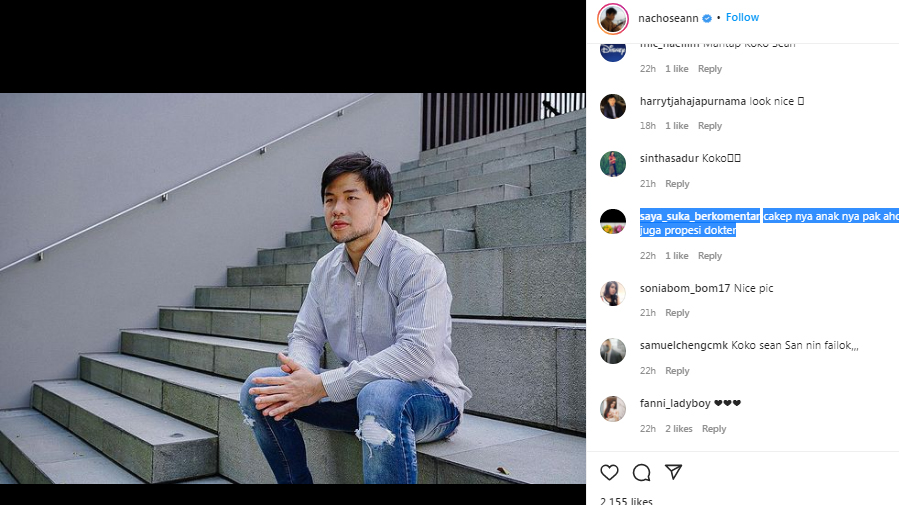Reply to fanni_ladyboy's comment
Screen dimensions: 899x505
click(714, 429)
